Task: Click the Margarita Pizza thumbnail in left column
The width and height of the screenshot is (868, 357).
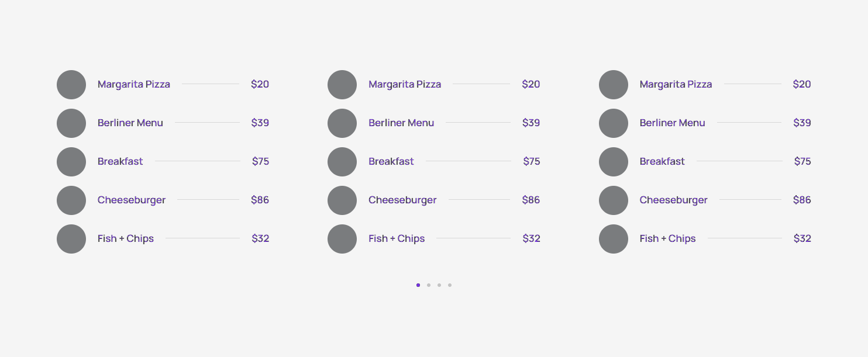Action: 71,85
